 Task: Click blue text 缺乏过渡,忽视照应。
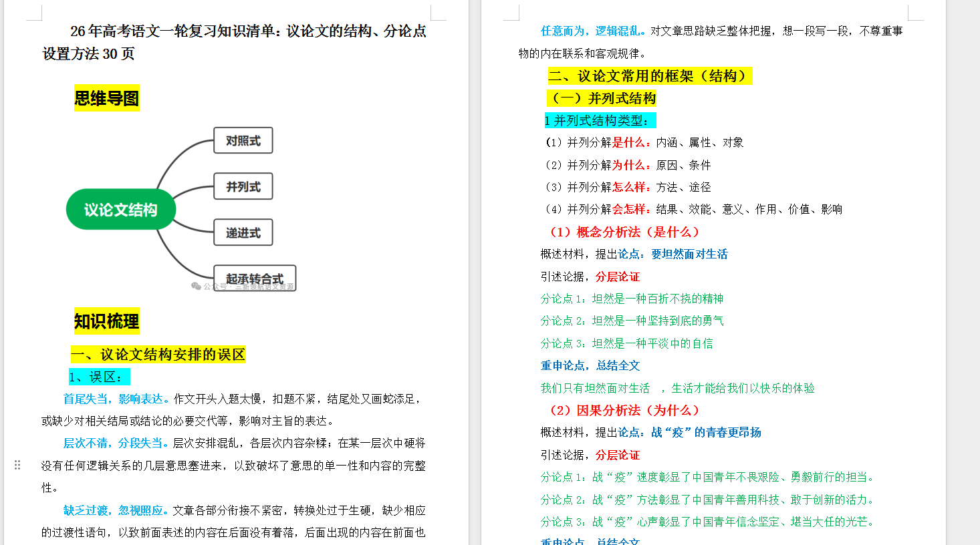click(118, 510)
